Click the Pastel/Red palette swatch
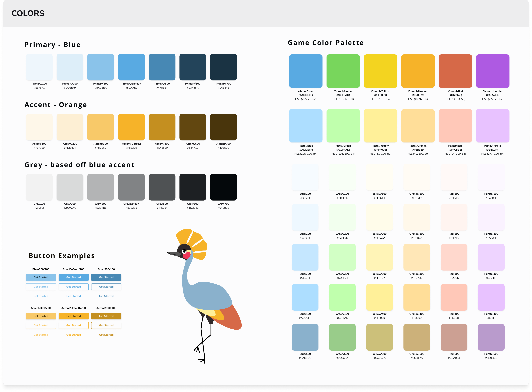 [455, 126]
